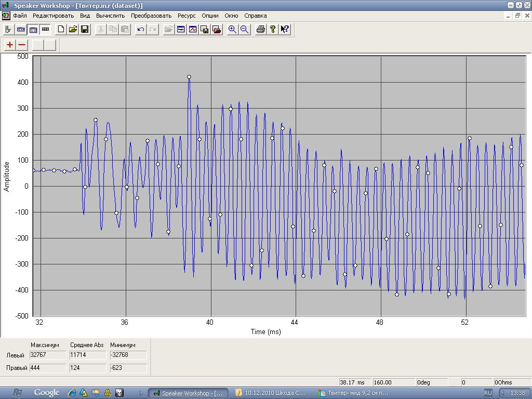This screenshot has height=399, width=532.
Task: Click the peak data point near 420 amplitude
Action: (x=189, y=77)
